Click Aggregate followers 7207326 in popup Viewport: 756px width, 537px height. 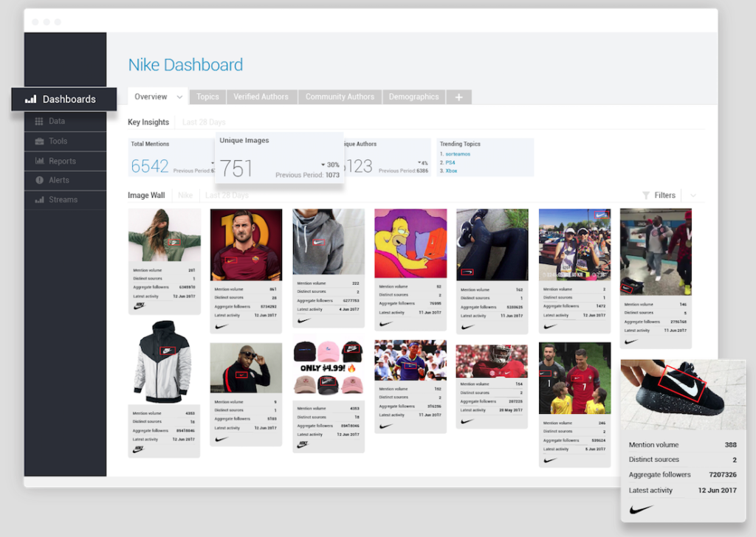tap(683, 475)
